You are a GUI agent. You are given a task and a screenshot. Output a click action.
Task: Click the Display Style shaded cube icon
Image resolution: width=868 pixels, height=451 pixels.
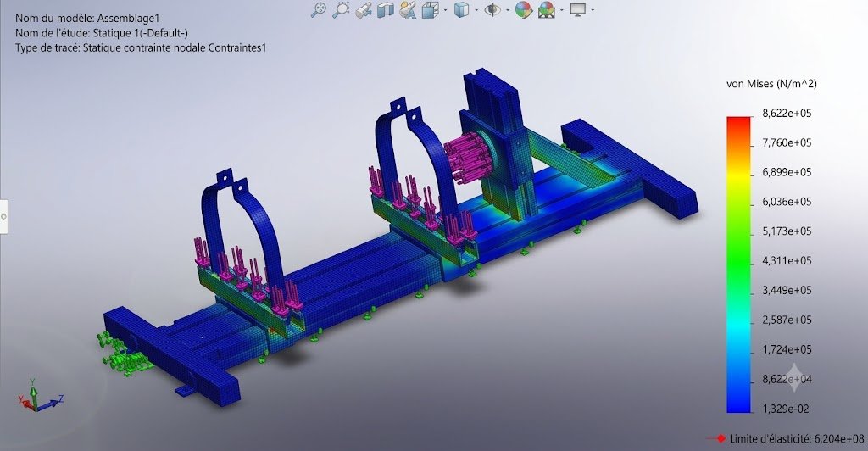(461, 10)
